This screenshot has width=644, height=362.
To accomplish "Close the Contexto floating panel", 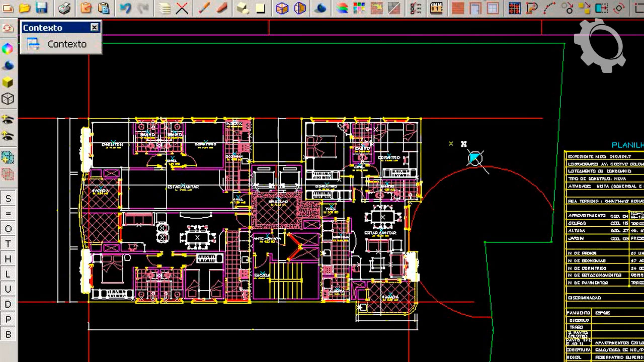I will point(94,28).
